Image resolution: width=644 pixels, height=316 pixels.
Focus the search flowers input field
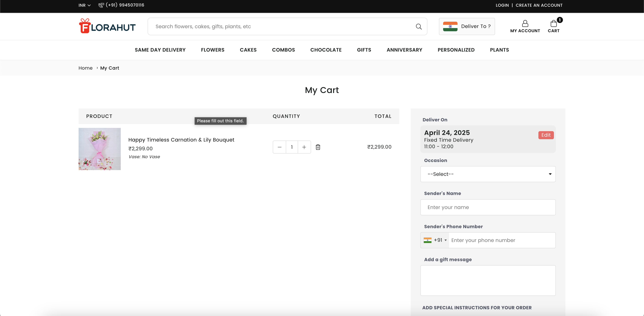[283, 26]
